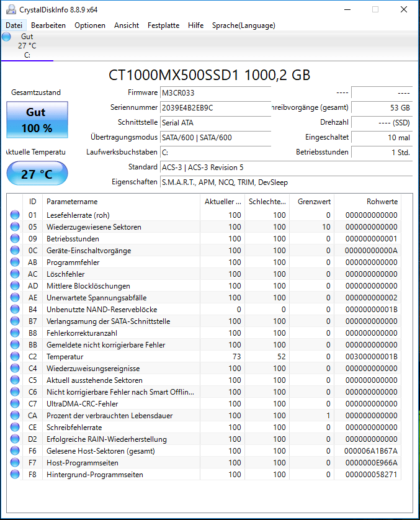
Task: Click status orb for Hintergrund-Programmseiten row
Action: tap(15, 475)
